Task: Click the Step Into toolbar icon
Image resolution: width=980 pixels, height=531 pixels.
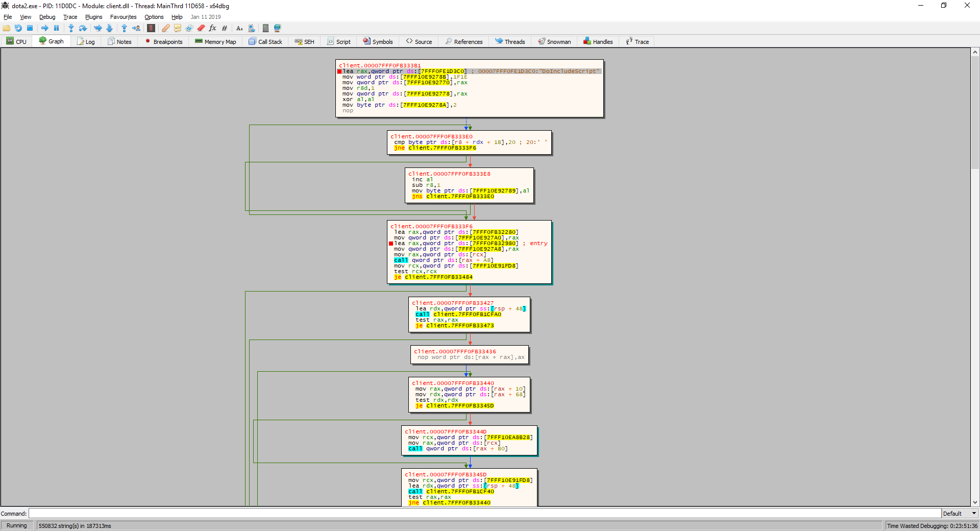Action: (x=71, y=28)
